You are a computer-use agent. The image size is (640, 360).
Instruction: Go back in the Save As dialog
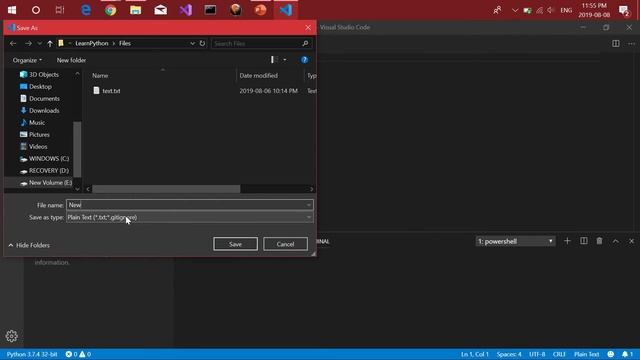point(13,43)
